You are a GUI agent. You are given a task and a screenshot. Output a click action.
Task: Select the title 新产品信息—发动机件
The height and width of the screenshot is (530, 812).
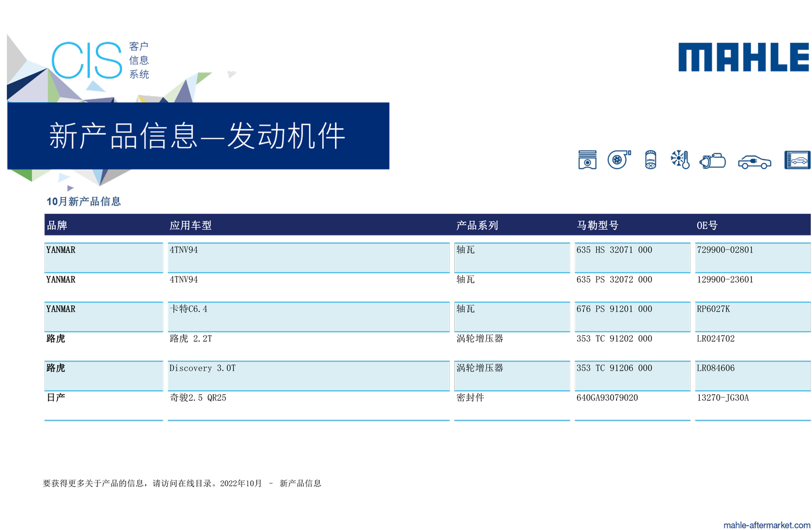click(x=198, y=135)
